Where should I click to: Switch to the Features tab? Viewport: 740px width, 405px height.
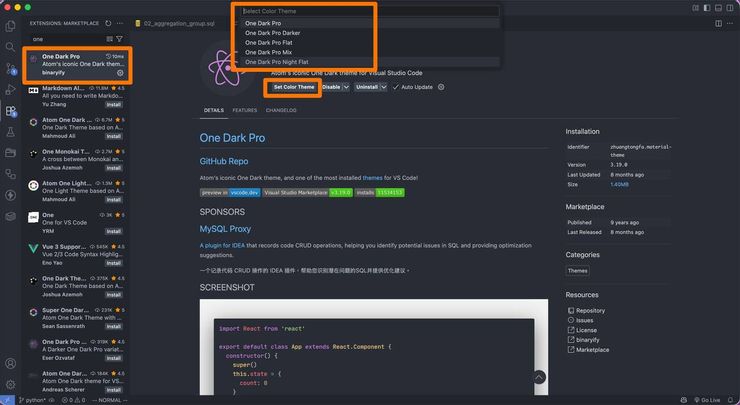244,110
